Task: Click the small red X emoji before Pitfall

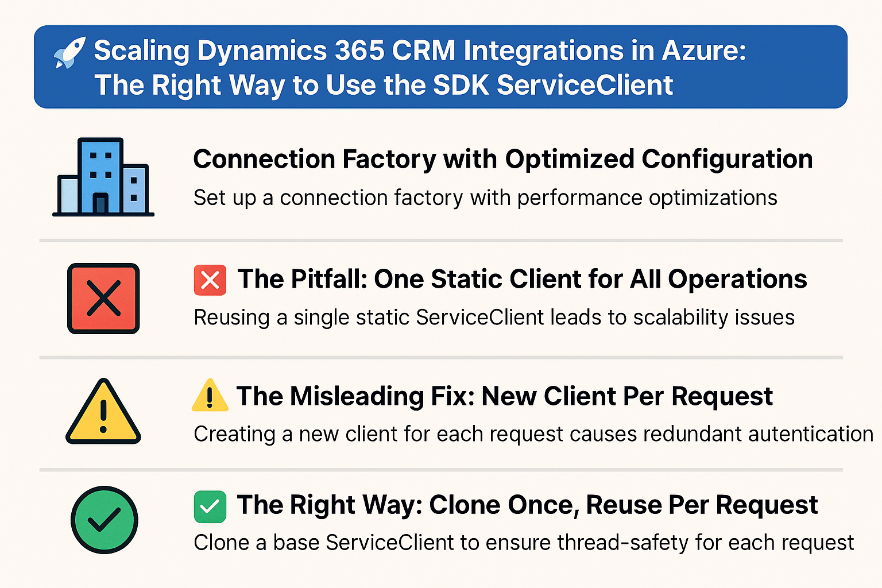Action: [x=210, y=280]
